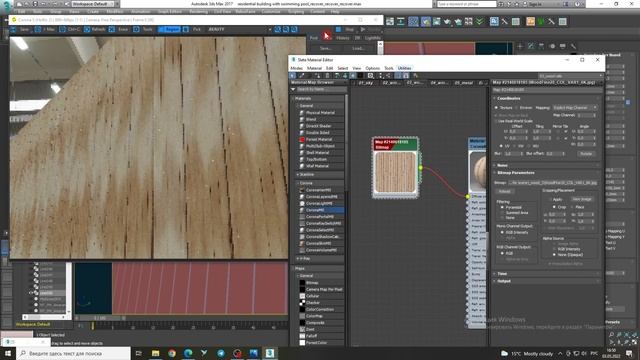Click the zoom-in magnifier icon in the frame buffer

(x=278, y=29)
